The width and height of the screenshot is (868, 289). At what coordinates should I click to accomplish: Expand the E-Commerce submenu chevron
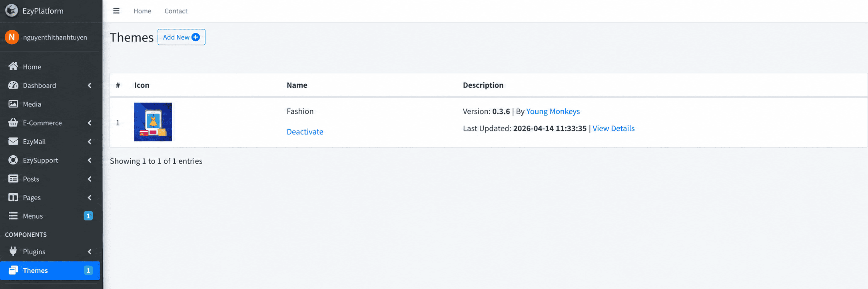[90, 123]
